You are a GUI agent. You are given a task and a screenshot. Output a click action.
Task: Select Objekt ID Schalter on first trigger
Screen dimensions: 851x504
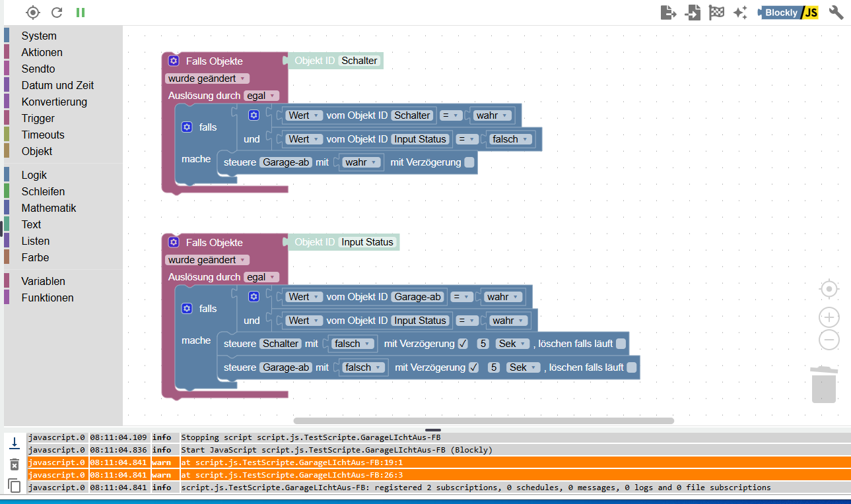point(359,61)
